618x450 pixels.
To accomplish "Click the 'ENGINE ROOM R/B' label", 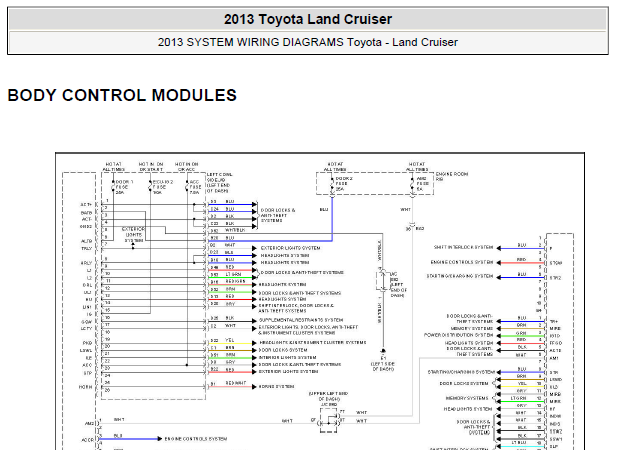I will [452, 176].
